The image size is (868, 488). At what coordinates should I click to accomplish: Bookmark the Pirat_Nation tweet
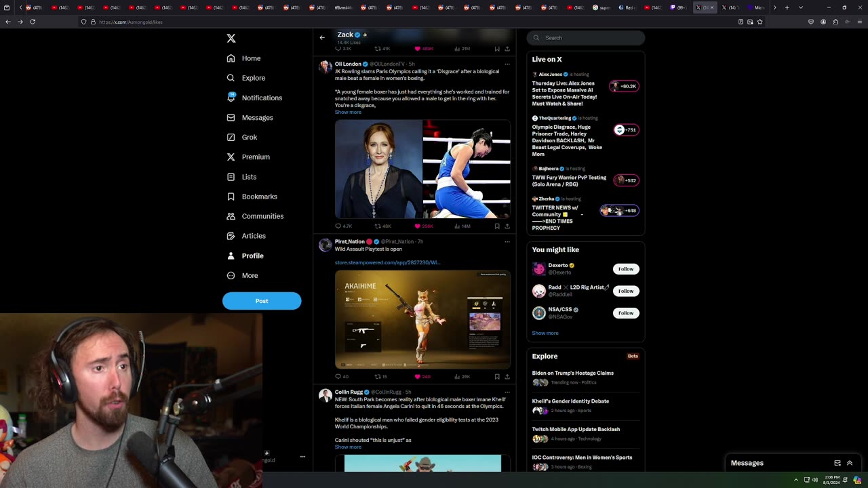pyautogui.click(x=497, y=376)
